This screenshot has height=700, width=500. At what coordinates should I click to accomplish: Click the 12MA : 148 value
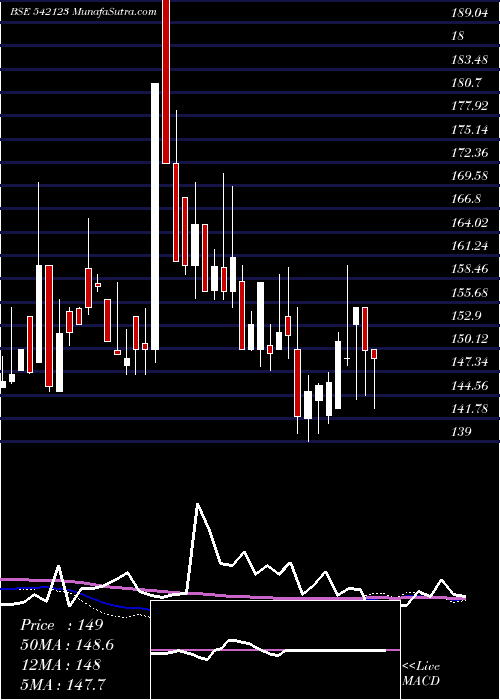(60, 665)
